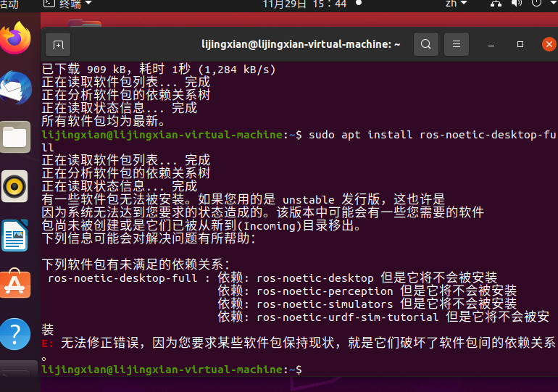This screenshot has height=392, width=558.
Task: Click the dependency ros-noetic-simulators line
Action: tap(367, 304)
